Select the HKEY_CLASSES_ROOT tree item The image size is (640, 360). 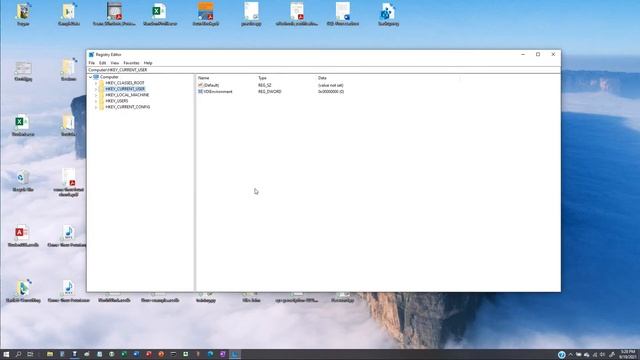click(124, 83)
